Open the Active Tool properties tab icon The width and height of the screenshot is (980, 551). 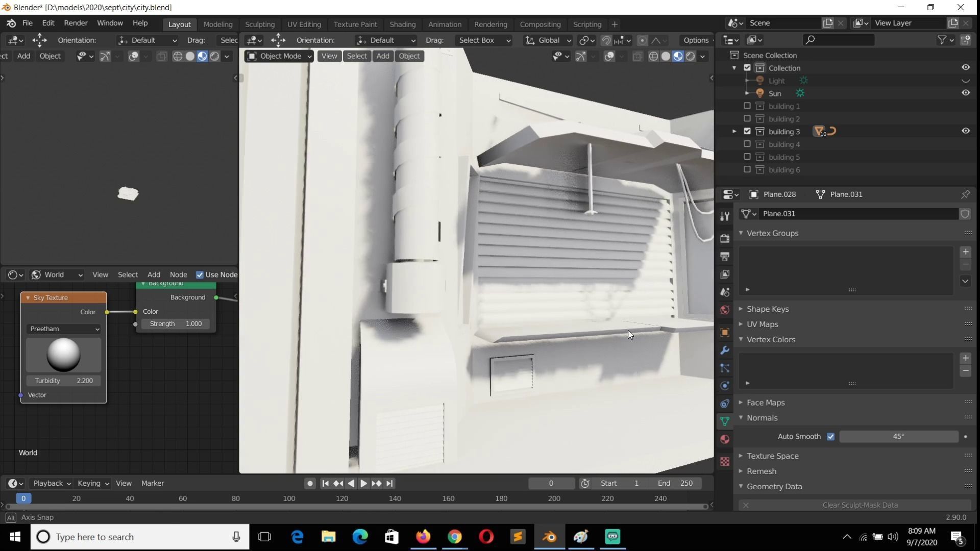[725, 216]
